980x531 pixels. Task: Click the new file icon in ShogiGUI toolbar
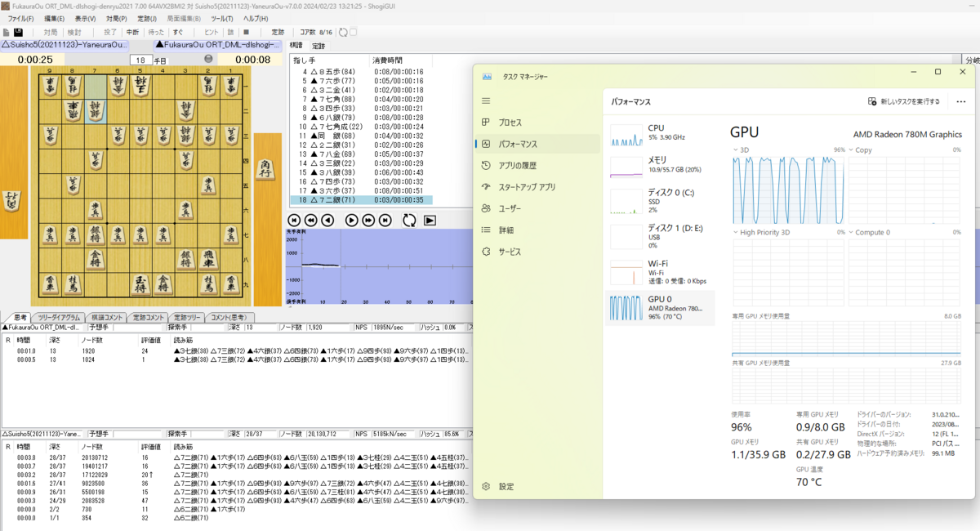[7, 32]
